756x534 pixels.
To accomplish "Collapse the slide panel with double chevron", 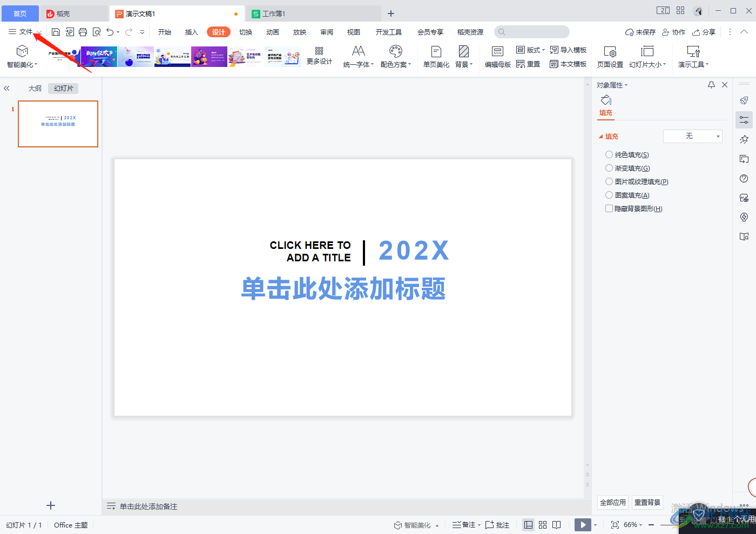I will click(x=6, y=88).
